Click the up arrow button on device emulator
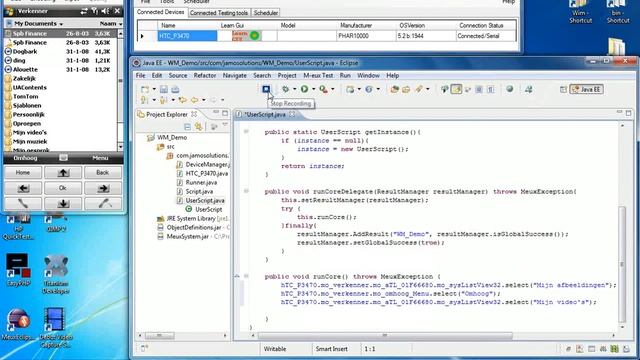The height and width of the screenshot is (360, 640). click(63, 173)
